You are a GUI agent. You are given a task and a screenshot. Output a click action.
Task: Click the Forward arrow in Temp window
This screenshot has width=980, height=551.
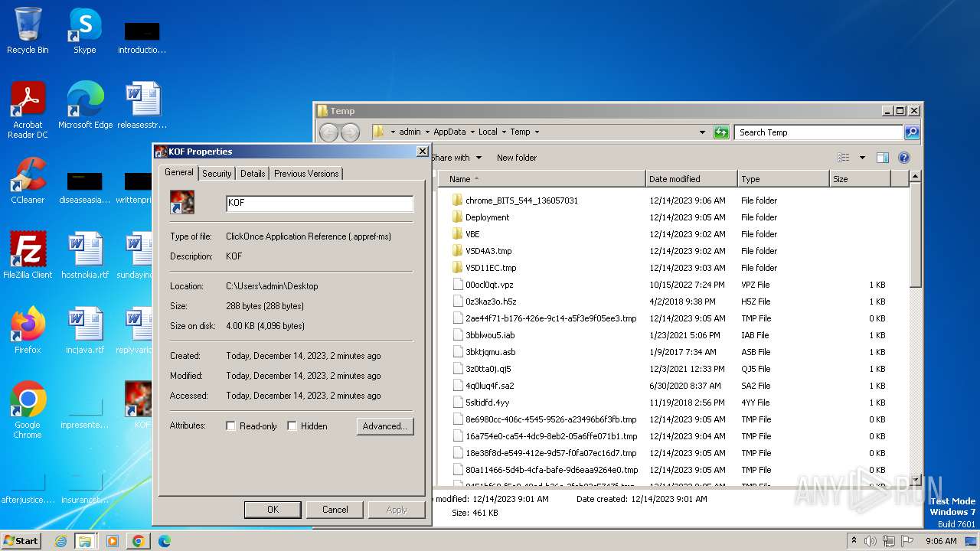click(350, 132)
